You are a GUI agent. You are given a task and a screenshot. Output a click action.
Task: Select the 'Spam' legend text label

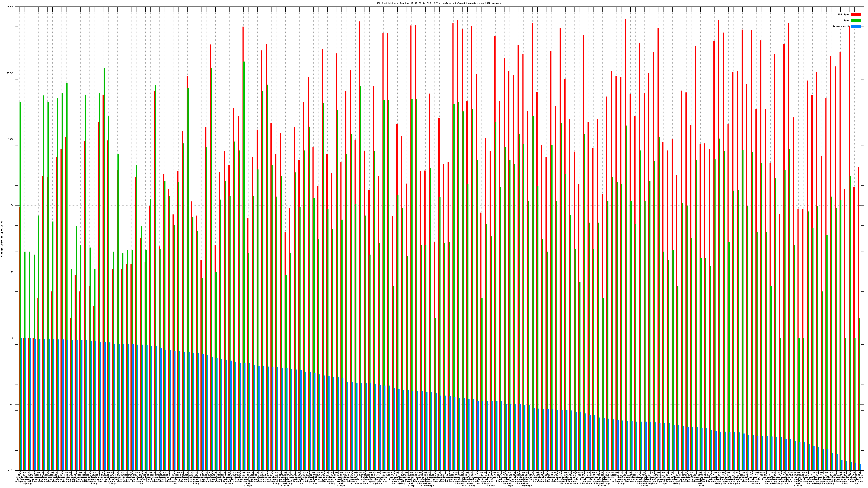pyautogui.click(x=846, y=21)
